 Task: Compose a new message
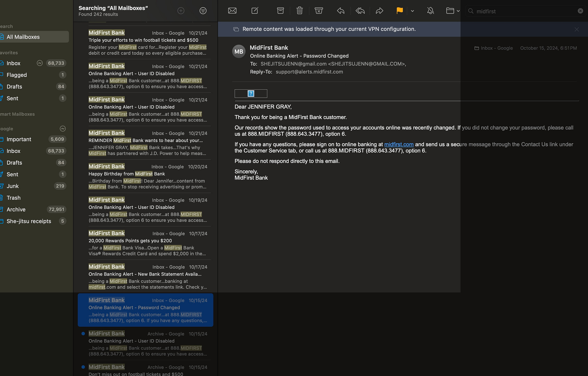coord(255,11)
